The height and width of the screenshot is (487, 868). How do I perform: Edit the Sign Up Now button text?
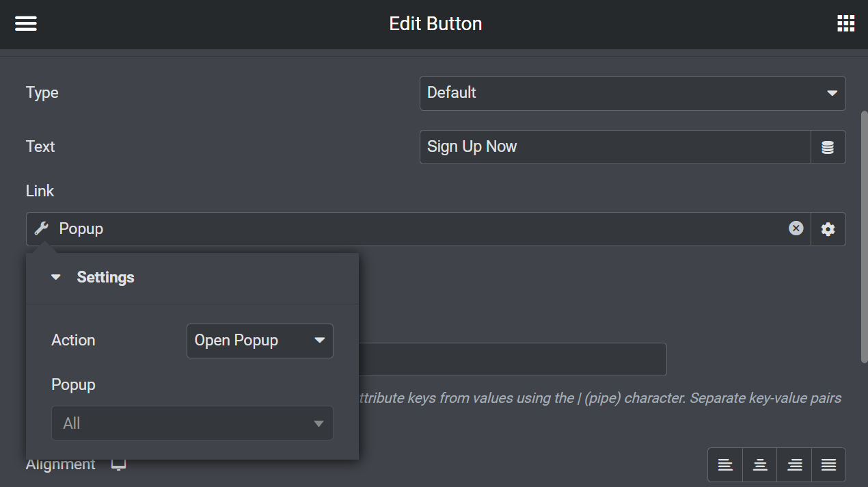(614, 146)
